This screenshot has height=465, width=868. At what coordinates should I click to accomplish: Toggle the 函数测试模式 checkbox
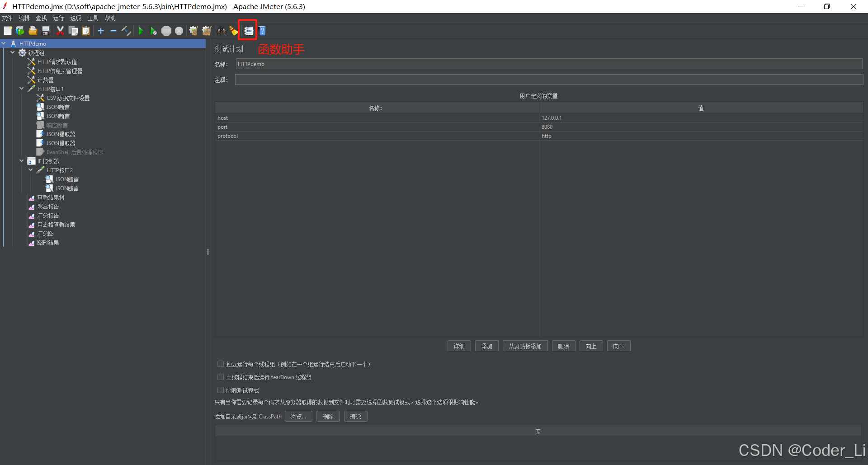coord(221,390)
